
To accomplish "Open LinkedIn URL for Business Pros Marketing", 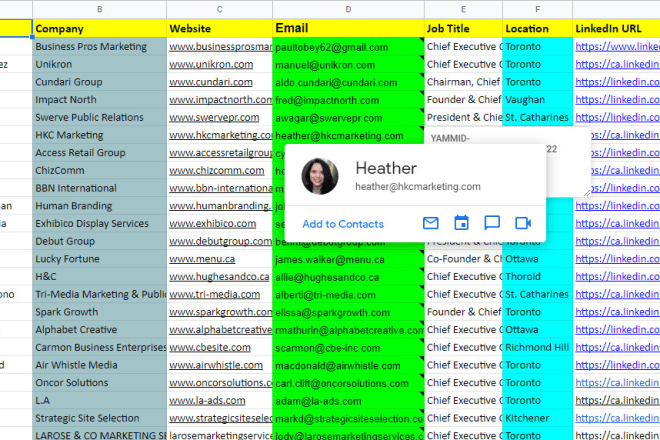I will point(617,46).
